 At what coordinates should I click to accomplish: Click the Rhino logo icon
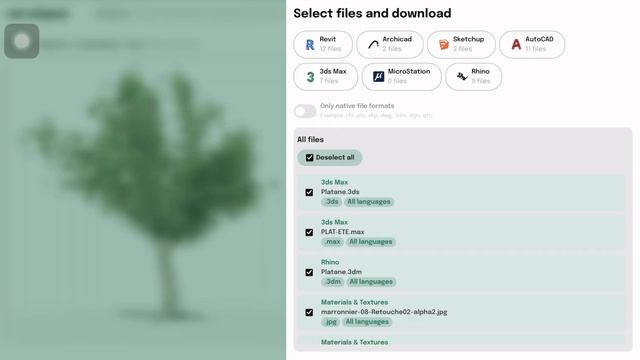pyautogui.click(x=462, y=76)
